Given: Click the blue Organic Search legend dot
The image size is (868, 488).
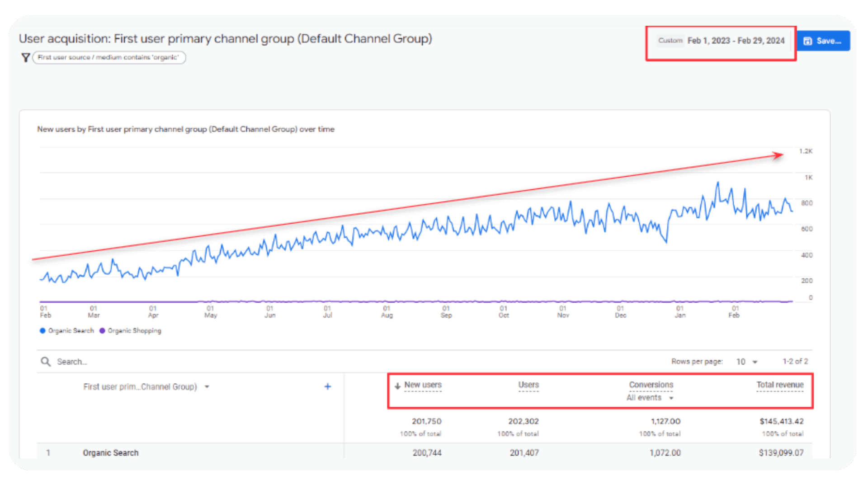Looking at the screenshot, I should [x=42, y=331].
